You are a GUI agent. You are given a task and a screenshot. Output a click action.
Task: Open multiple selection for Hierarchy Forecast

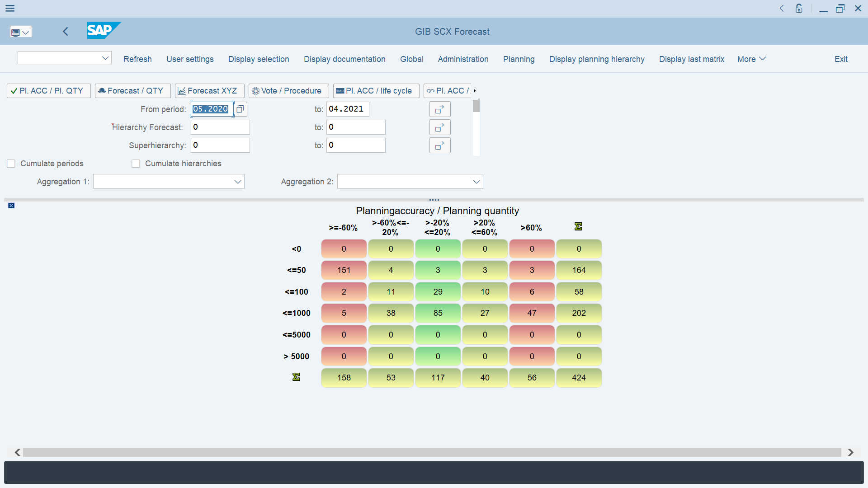pos(439,127)
